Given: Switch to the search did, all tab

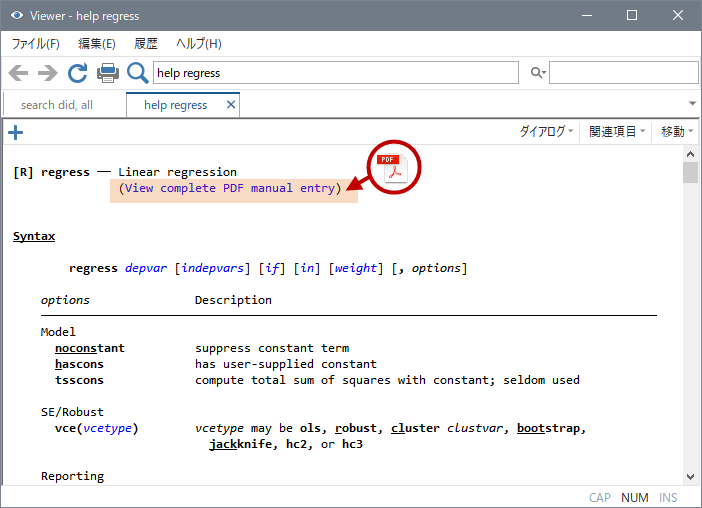Looking at the screenshot, I should click(57, 105).
